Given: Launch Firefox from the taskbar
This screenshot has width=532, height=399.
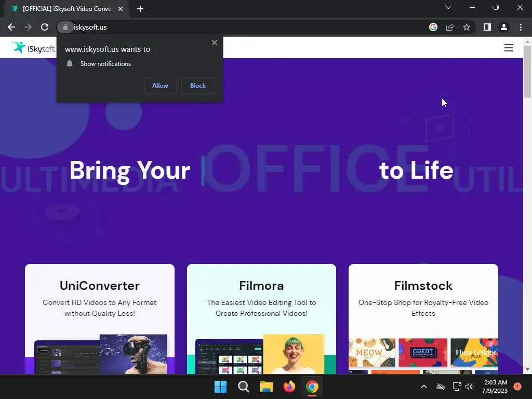Looking at the screenshot, I should pyautogui.click(x=289, y=387).
